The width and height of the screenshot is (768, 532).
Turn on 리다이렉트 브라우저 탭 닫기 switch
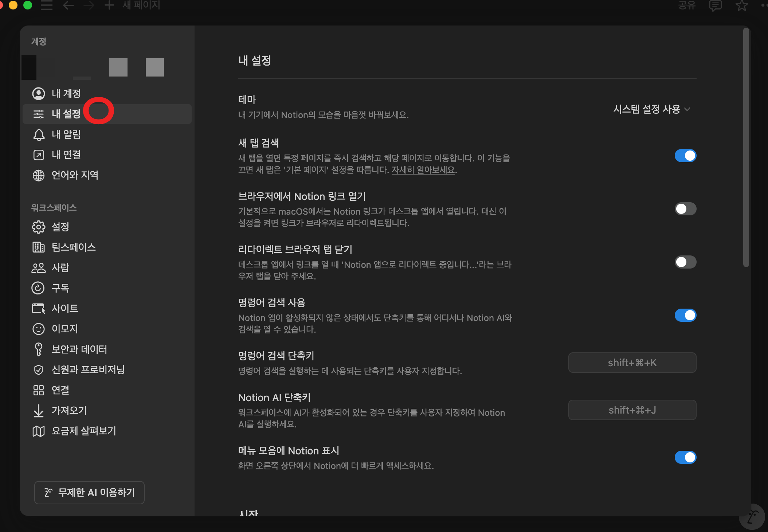click(685, 262)
